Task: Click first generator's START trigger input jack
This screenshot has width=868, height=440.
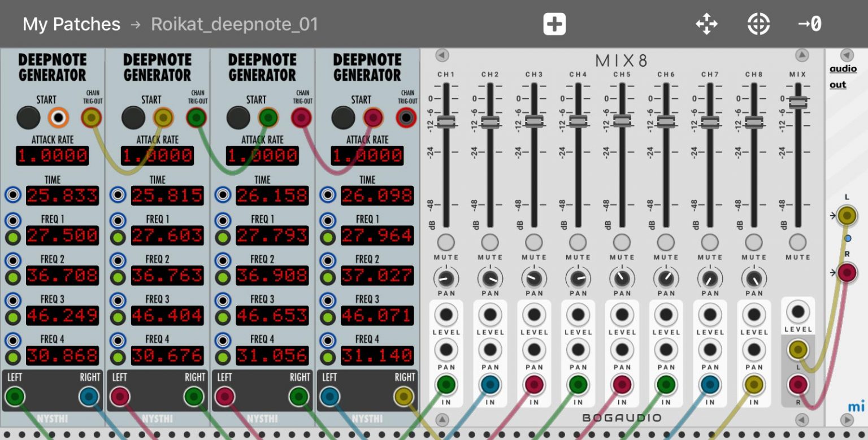Action: click(58, 117)
